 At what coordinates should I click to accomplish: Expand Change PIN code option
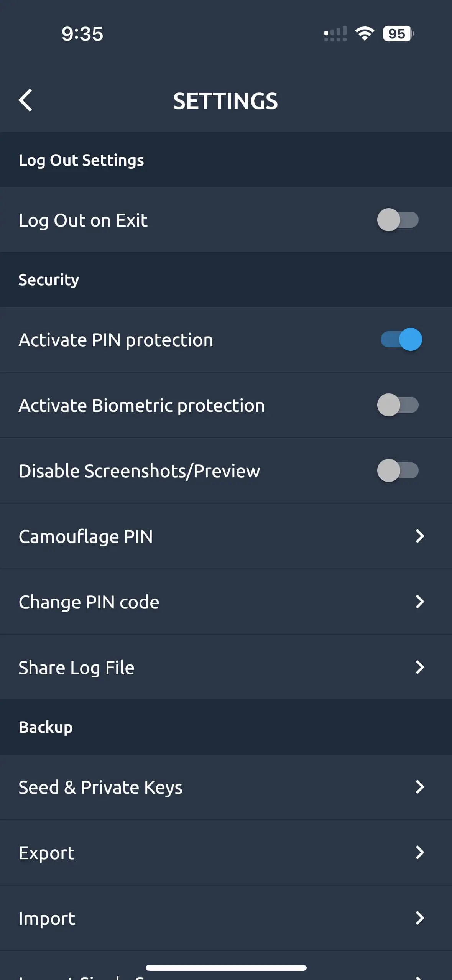[x=226, y=602]
